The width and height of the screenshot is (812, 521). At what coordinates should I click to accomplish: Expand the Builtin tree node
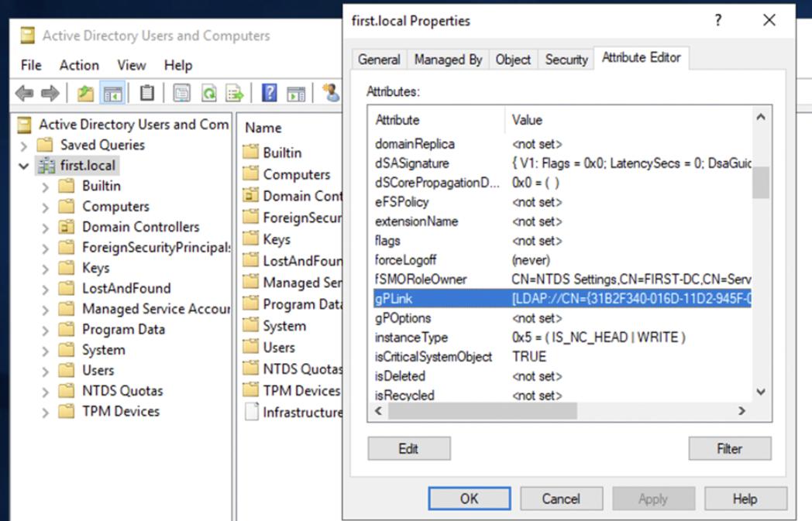(x=45, y=187)
